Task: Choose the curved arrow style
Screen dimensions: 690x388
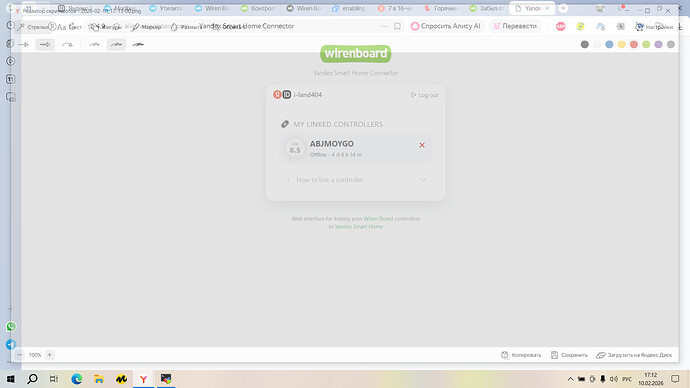Action: click(67, 44)
